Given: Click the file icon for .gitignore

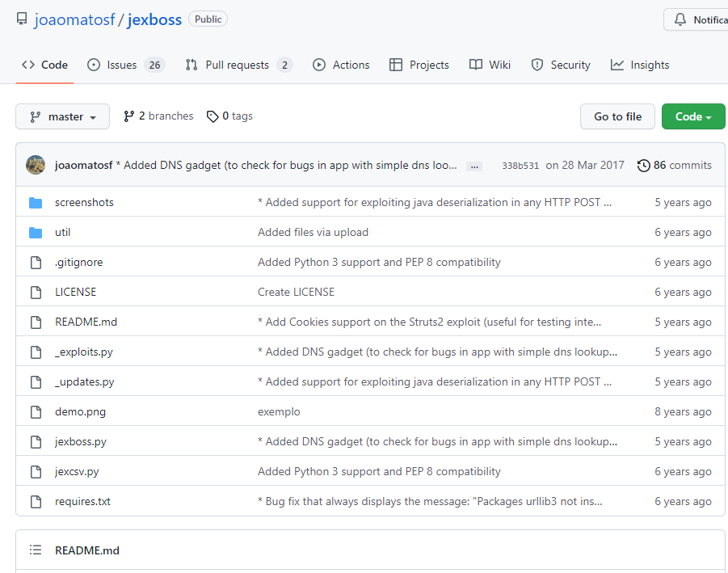Looking at the screenshot, I should (x=36, y=263).
